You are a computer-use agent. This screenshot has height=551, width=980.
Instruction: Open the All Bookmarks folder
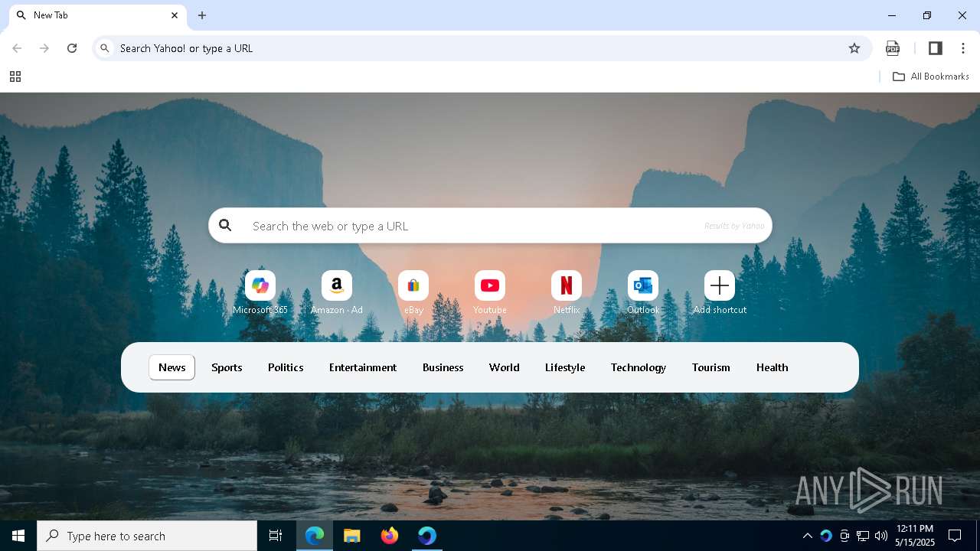[x=931, y=77]
